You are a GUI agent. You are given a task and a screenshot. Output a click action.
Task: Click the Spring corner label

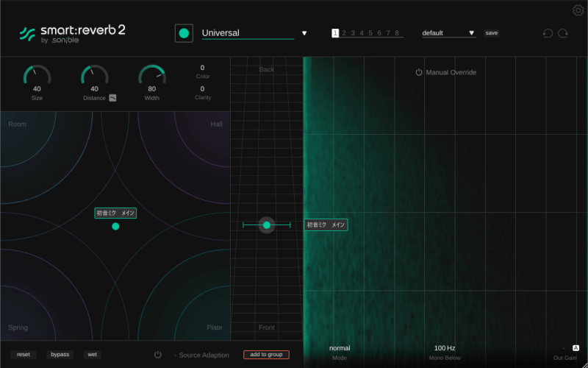[18, 328]
